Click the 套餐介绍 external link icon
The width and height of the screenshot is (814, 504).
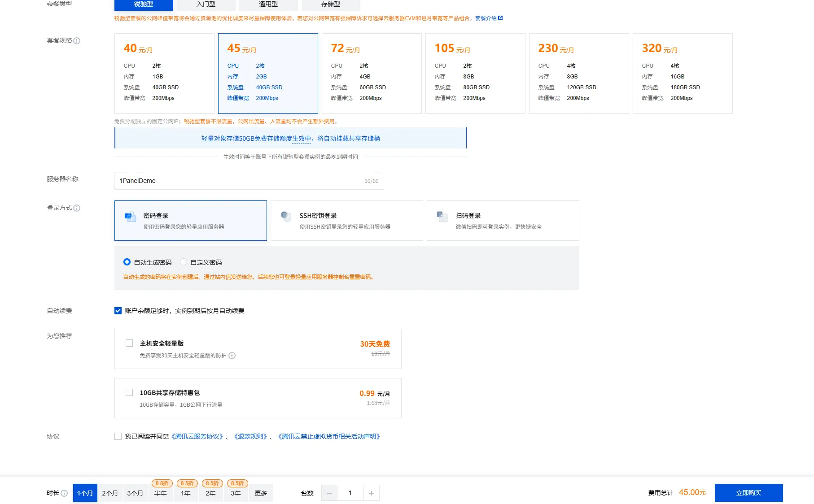(500, 18)
